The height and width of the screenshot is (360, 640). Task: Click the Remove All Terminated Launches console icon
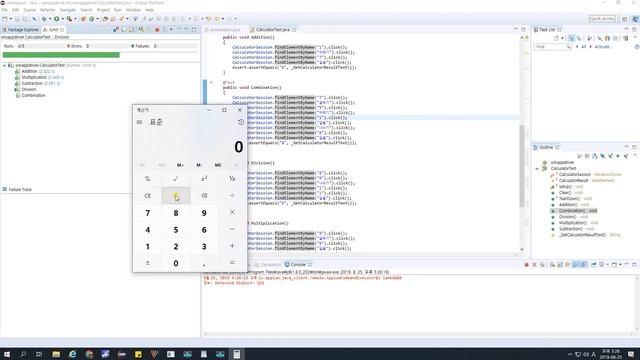tap(542, 264)
